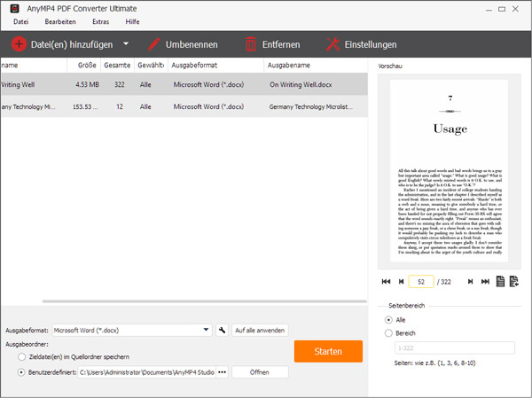
Task: Select the Germany Technology Microlist row
Action: coord(184,106)
